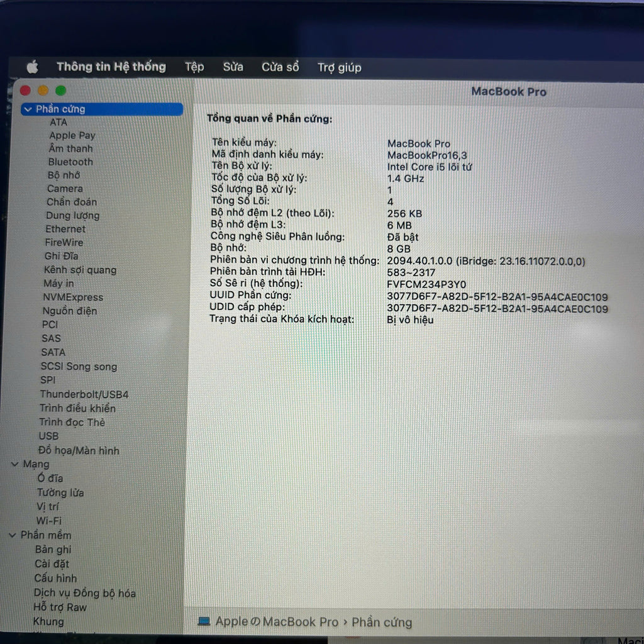The width and height of the screenshot is (644, 644).
Task: Click the serial number value FVFCM234P3Y0
Action: [x=426, y=284]
